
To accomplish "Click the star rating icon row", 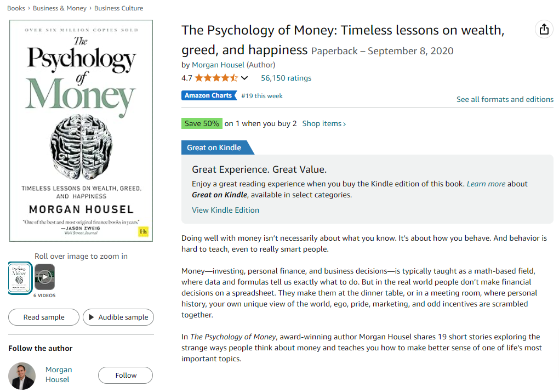I will tap(216, 78).
